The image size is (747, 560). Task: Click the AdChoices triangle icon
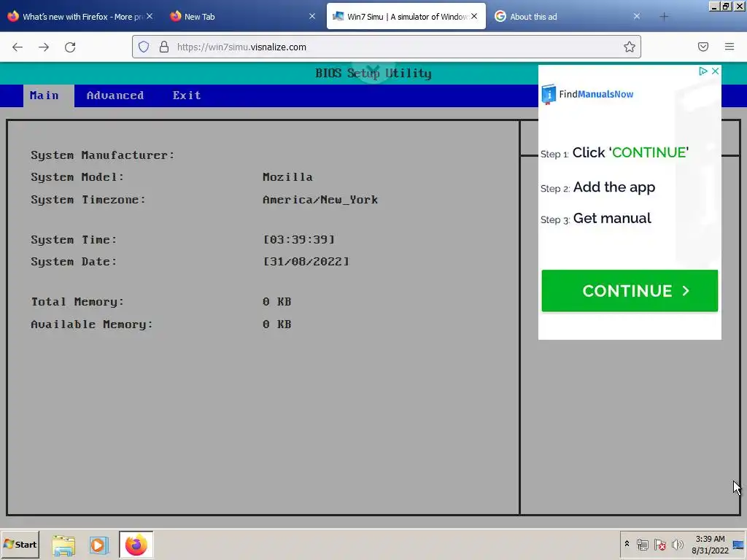tap(703, 71)
